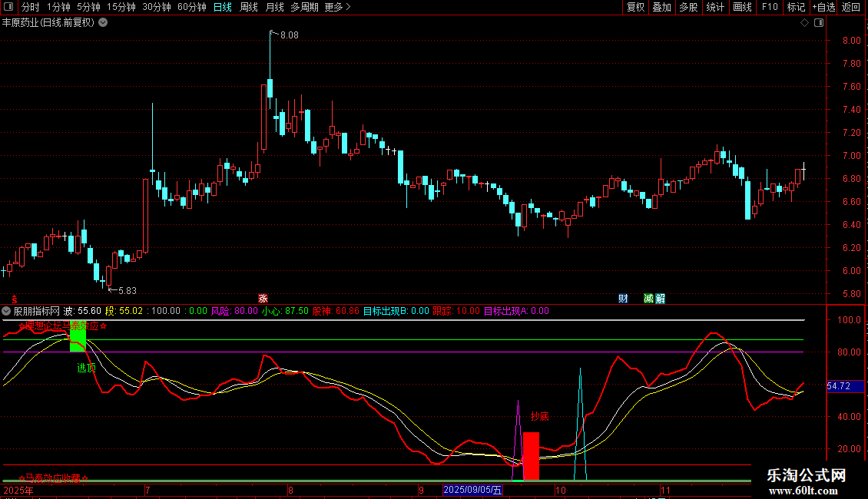The height and width of the screenshot is (499, 868).
Task: Toggle the side panel icon near the price axis
Action: click(819, 23)
